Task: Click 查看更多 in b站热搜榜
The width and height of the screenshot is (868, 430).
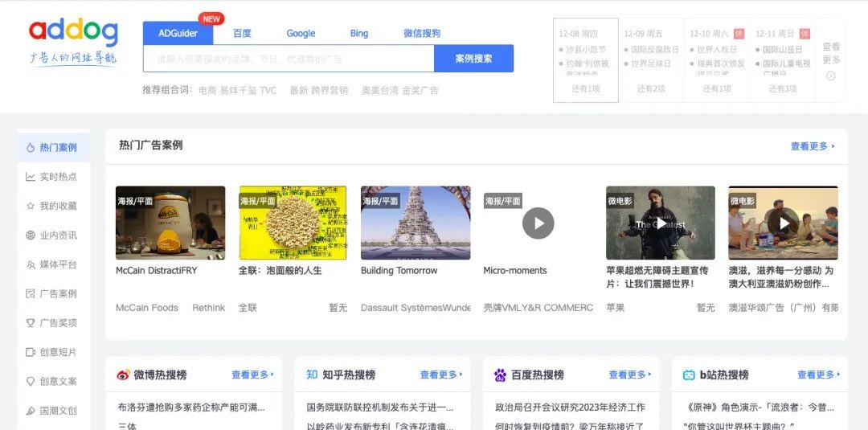Action: point(819,375)
